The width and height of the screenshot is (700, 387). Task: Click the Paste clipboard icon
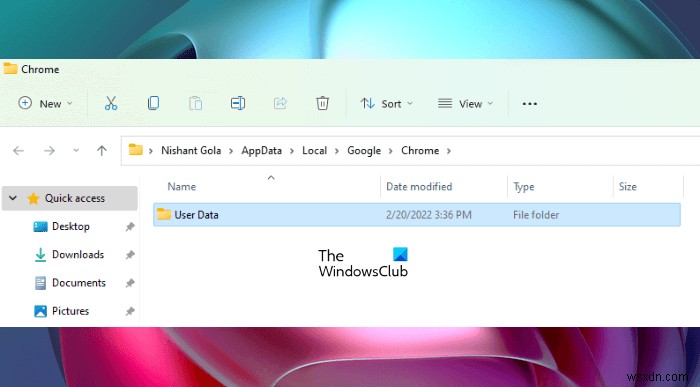[x=196, y=104]
